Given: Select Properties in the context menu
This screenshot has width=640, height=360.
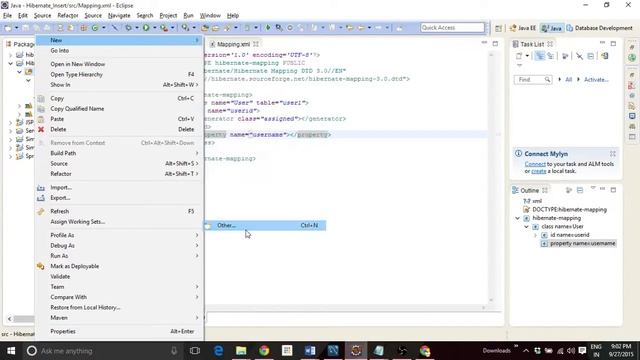Looking at the screenshot, I should click(120, 331).
